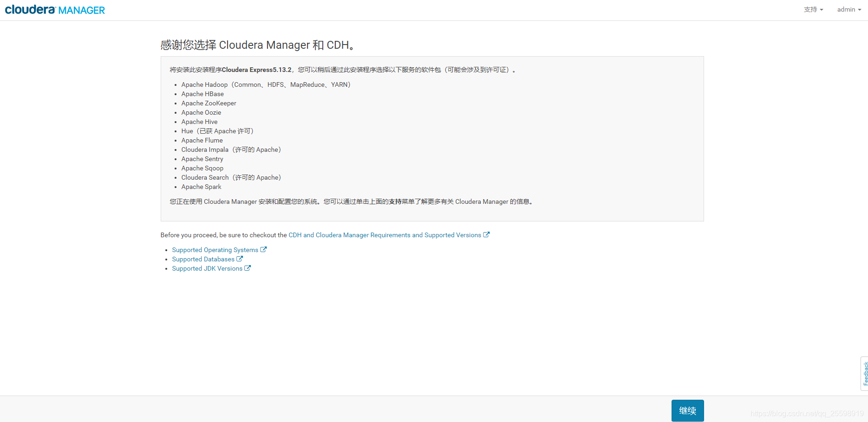
Task: Open the admin user dropdown
Action: (849, 10)
